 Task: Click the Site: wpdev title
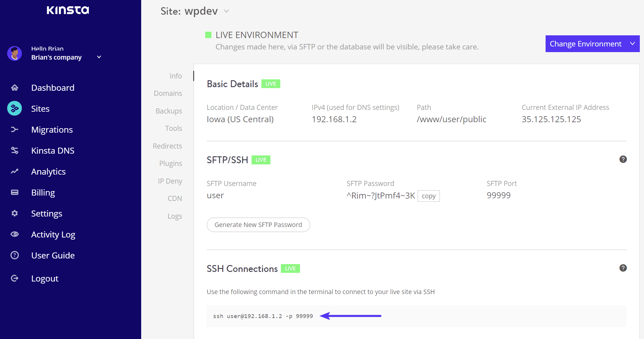[189, 11]
